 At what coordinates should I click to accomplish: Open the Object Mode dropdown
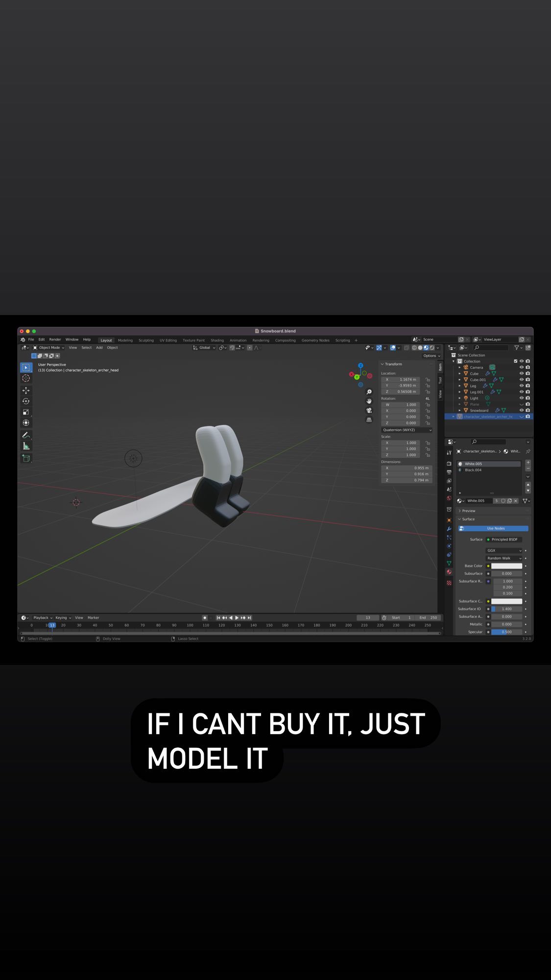[x=48, y=348]
